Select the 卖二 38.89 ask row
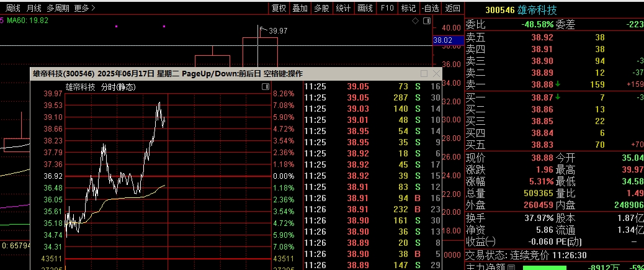 click(x=554, y=73)
